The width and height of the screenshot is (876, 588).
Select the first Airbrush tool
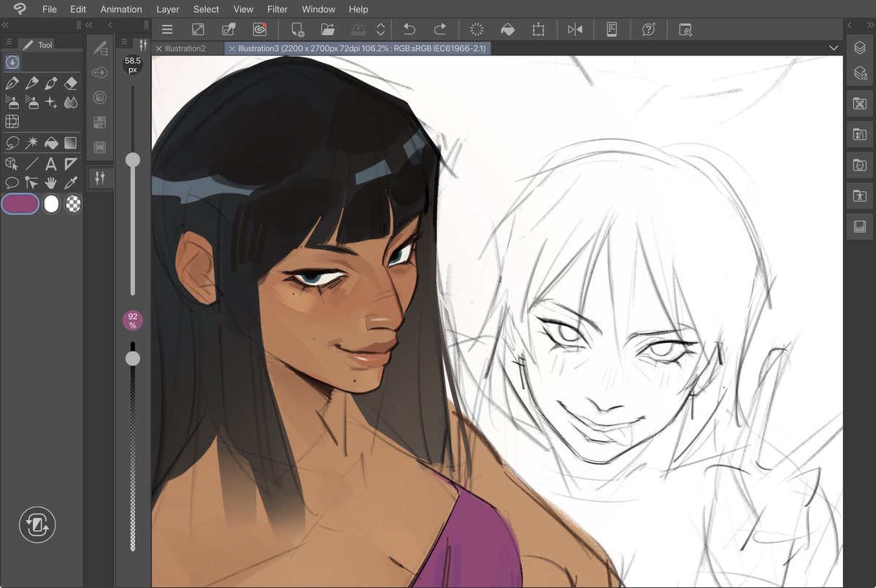[12, 102]
